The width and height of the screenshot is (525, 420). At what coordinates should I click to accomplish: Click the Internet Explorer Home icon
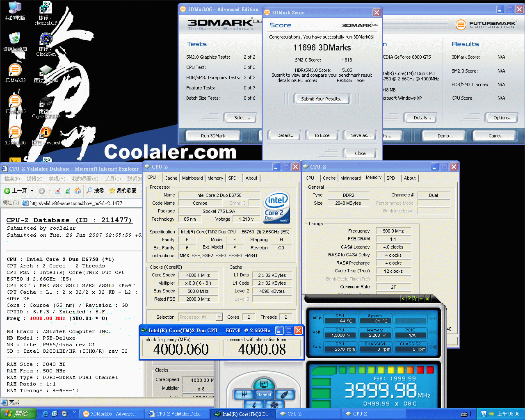[78, 191]
